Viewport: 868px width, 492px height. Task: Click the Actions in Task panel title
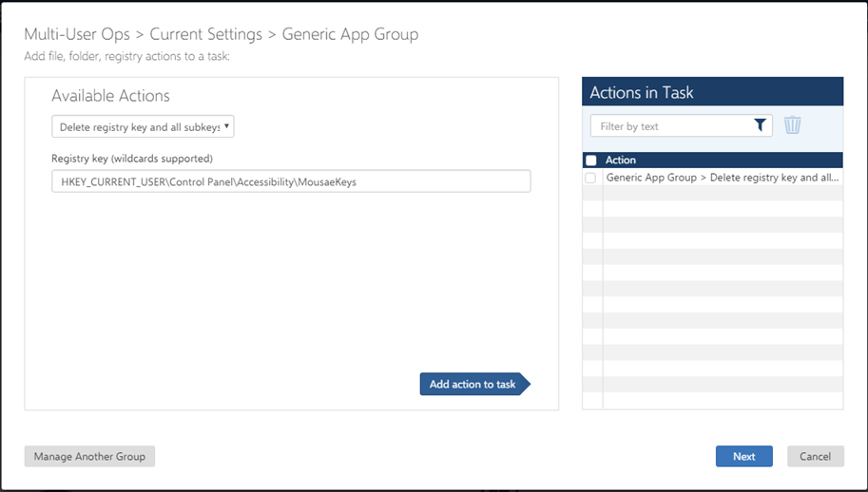(x=642, y=92)
